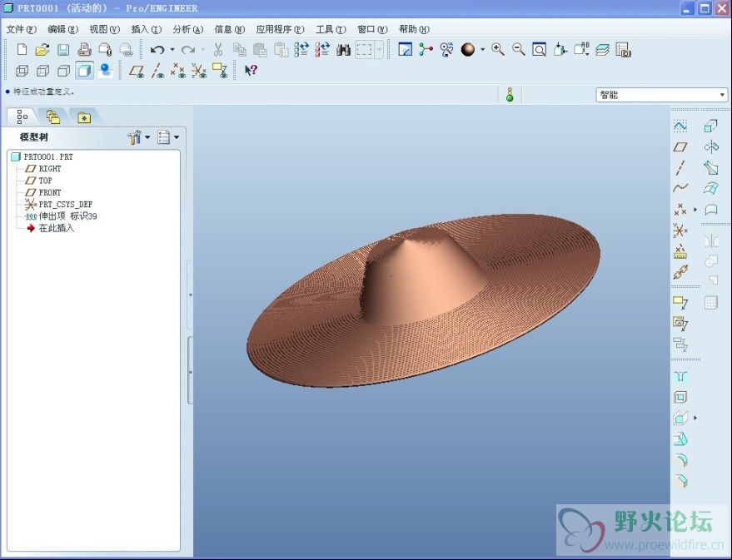Open the Layers tool in the toolbar

(602, 49)
